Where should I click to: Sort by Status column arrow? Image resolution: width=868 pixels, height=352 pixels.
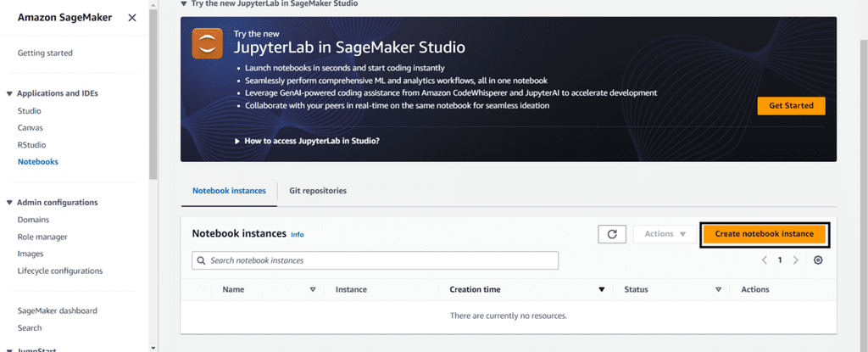coord(720,290)
